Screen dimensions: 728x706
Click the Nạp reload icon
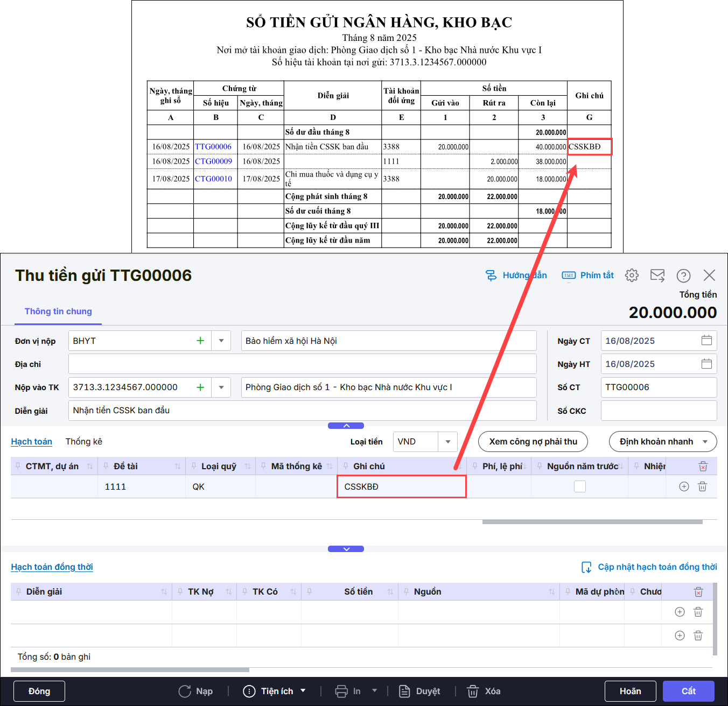(185, 691)
